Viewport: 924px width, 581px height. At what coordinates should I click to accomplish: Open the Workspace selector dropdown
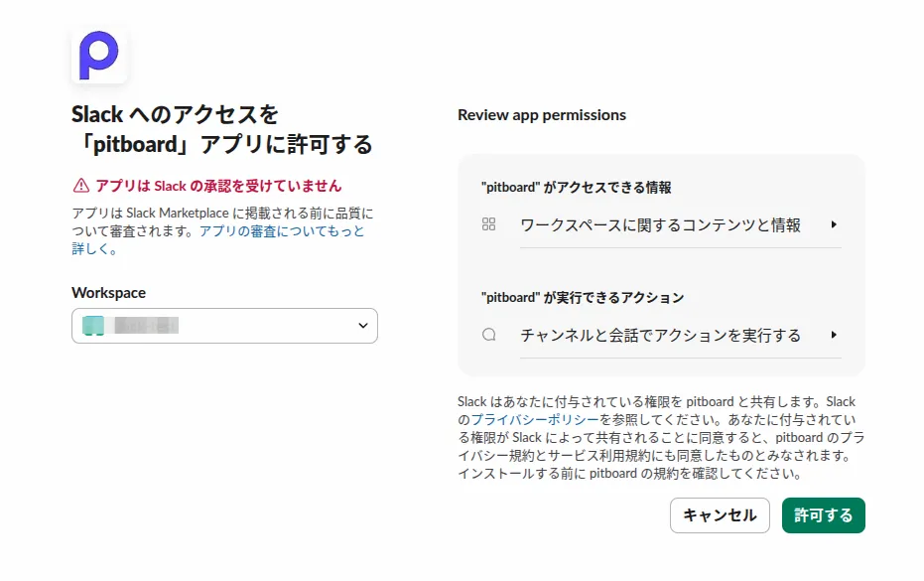(224, 325)
